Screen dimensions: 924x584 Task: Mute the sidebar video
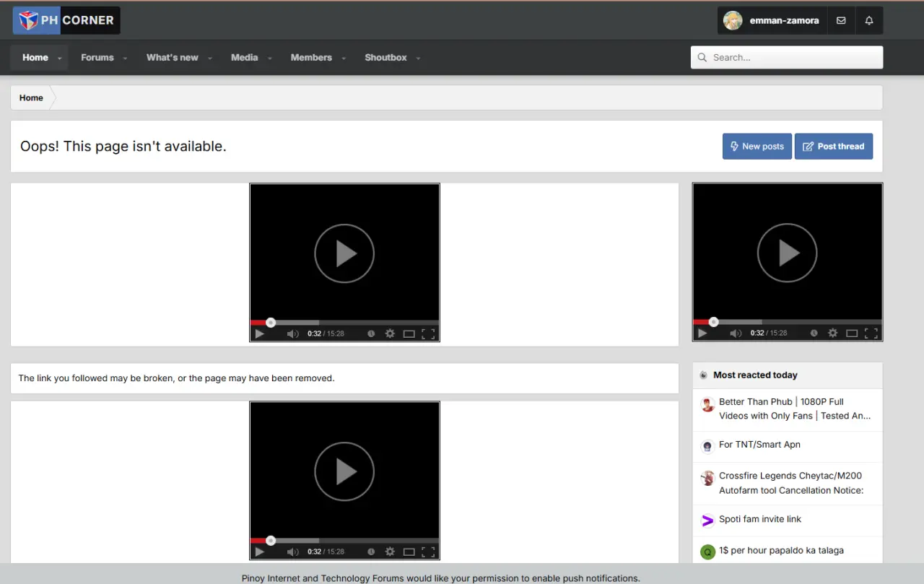736,334
